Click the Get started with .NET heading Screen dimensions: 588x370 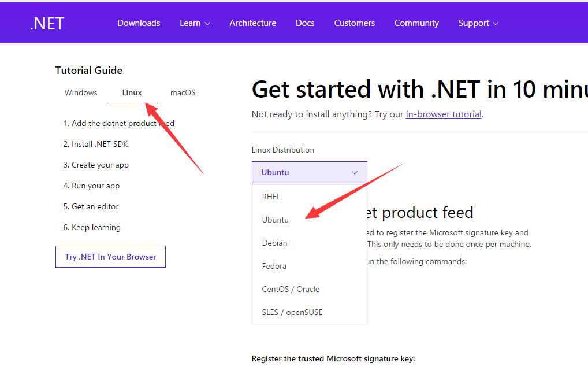pos(419,89)
